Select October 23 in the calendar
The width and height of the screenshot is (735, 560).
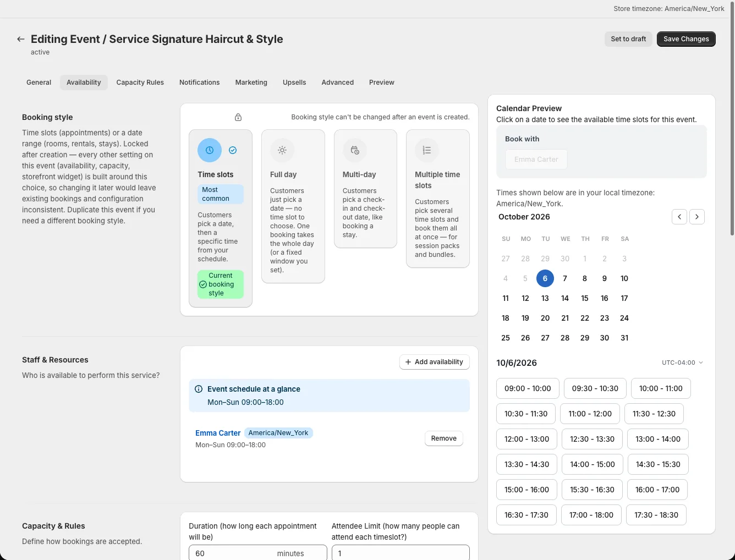tap(605, 318)
